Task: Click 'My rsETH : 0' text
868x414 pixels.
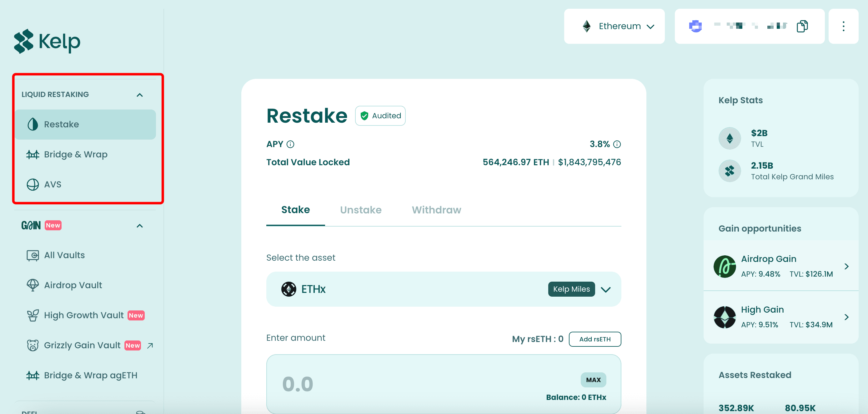Action: [x=537, y=339]
